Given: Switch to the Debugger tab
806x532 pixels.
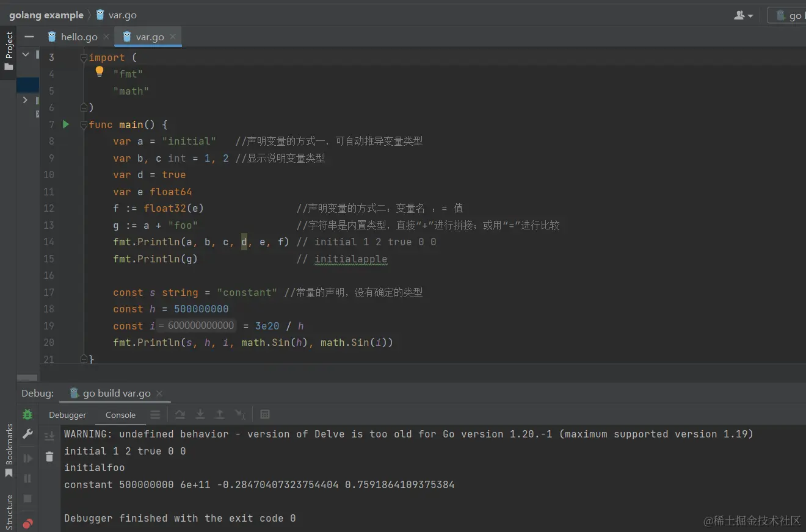Looking at the screenshot, I should click(x=67, y=415).
